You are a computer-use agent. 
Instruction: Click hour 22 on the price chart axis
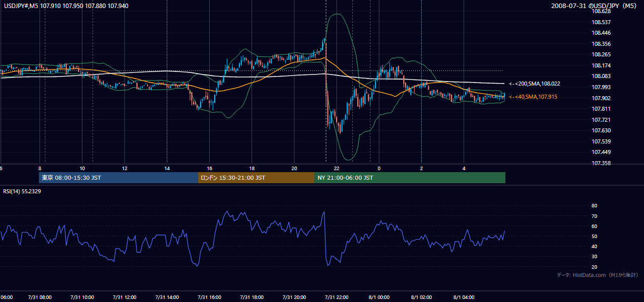click(x=337, y=168)
